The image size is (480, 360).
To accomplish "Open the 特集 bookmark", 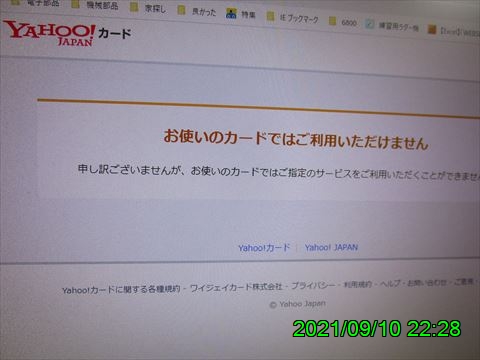I will point(240,14).
